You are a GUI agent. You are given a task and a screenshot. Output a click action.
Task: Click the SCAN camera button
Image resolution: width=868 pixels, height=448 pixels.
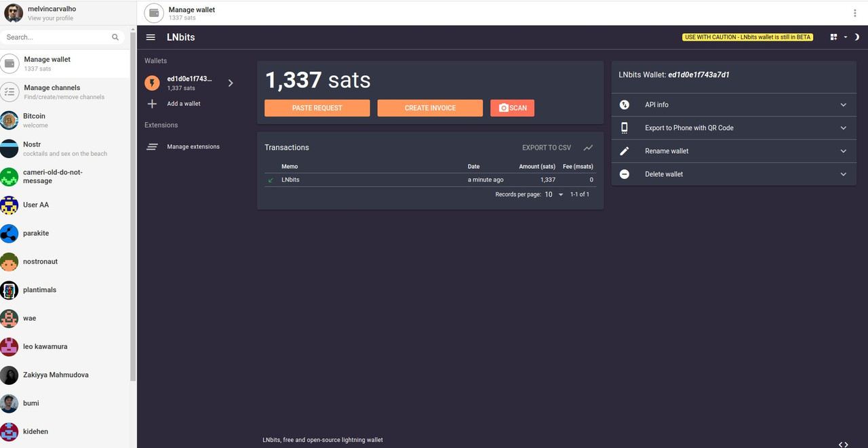click(512, 108)
